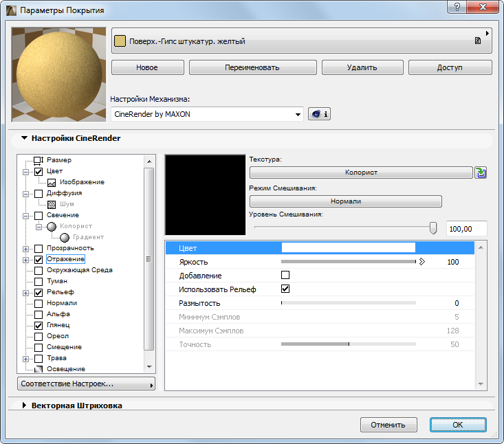This screenshot has width=504, height=444.
Task: Click the Размытость blur slider
Action: pyautogui.click(x=349, y=302)
